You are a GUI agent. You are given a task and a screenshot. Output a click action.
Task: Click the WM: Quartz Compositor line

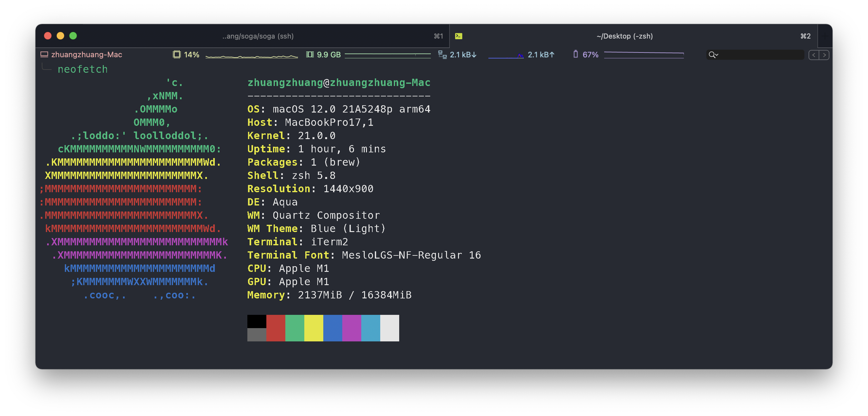313,215
